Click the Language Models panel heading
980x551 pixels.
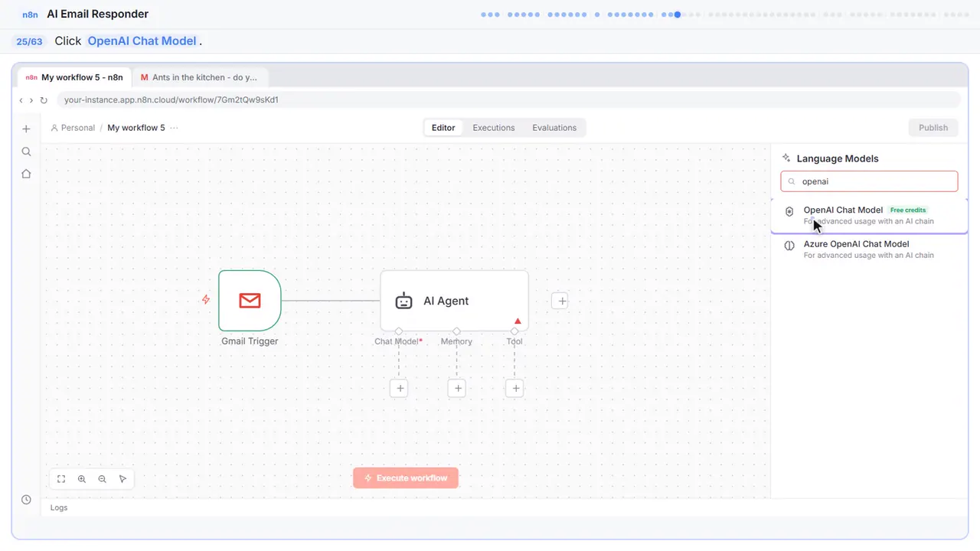point(838,158)
